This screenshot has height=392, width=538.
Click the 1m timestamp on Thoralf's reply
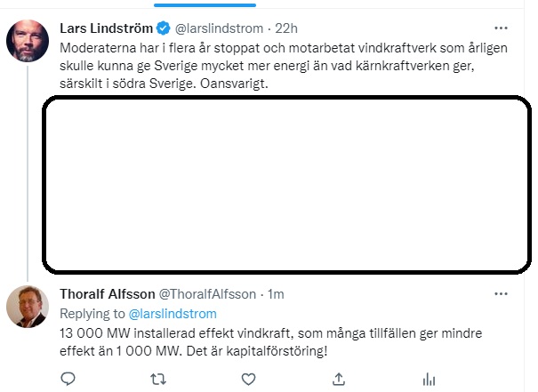(276, 294)
